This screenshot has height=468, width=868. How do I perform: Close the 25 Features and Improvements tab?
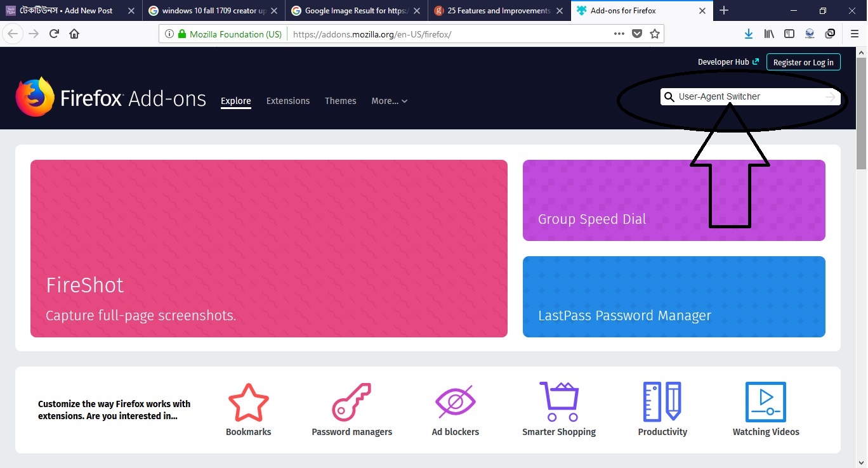[x=560, y=11]
